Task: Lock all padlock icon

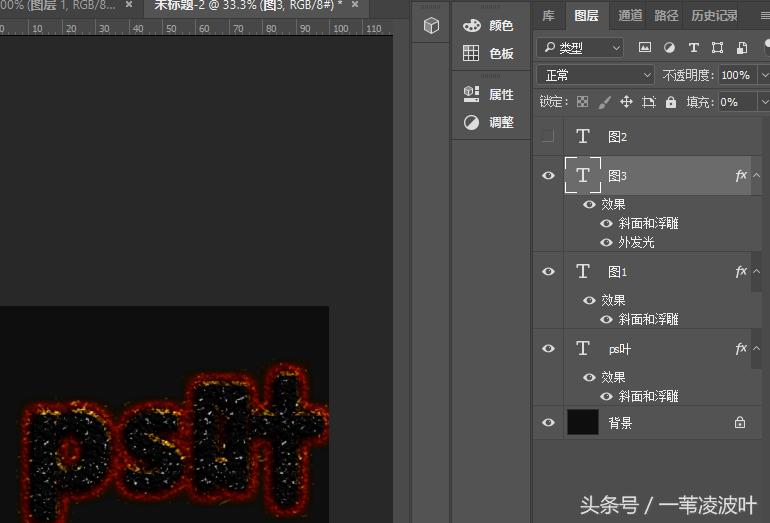Action: point(671,102)
